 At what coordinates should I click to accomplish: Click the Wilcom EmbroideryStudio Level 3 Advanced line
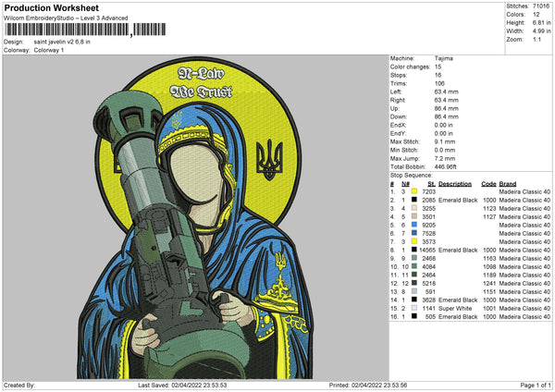point(66,18)
